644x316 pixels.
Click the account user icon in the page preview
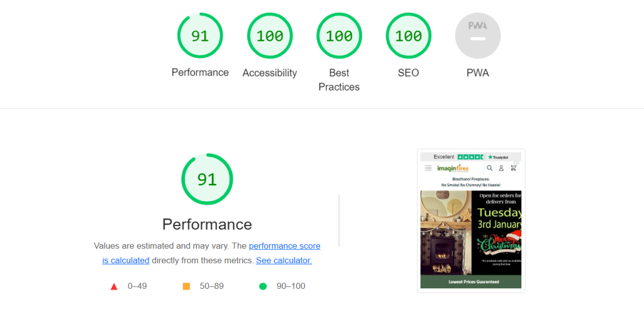click(x=501, y=167)
